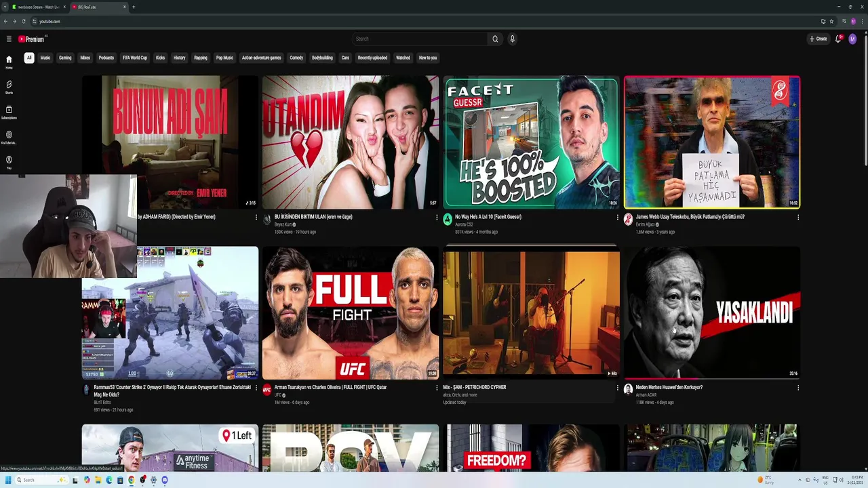Select the Watched filter chip
This screenshot has height=488, width=868.
click(403, 58)
